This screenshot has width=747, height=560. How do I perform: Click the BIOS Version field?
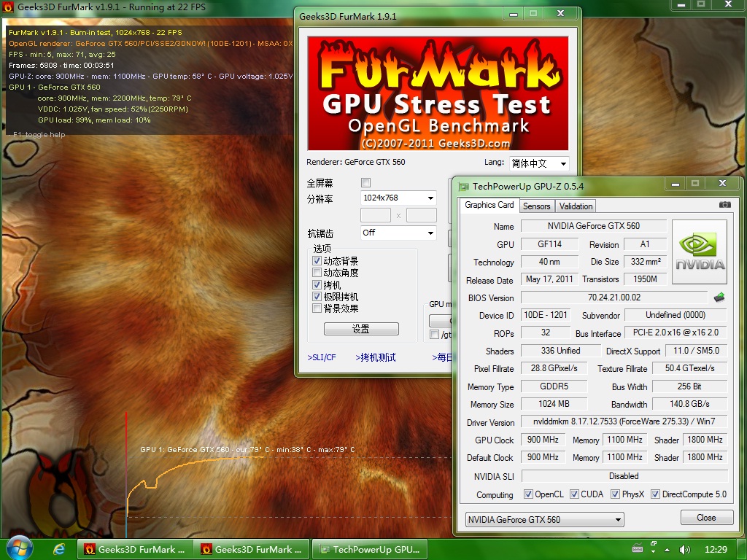[614, 297]
